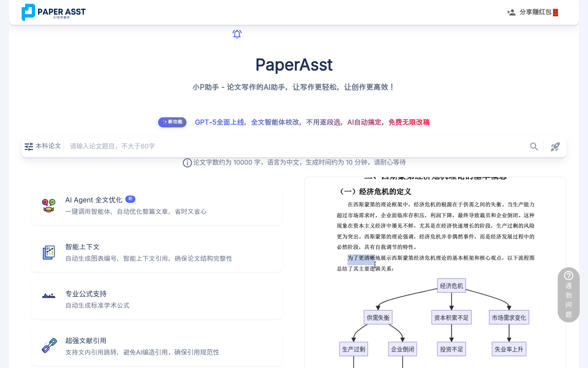Click the 市场需求变化 flowchart node
The height and width of the screenshot is (368, 588).
pos(509,318)
